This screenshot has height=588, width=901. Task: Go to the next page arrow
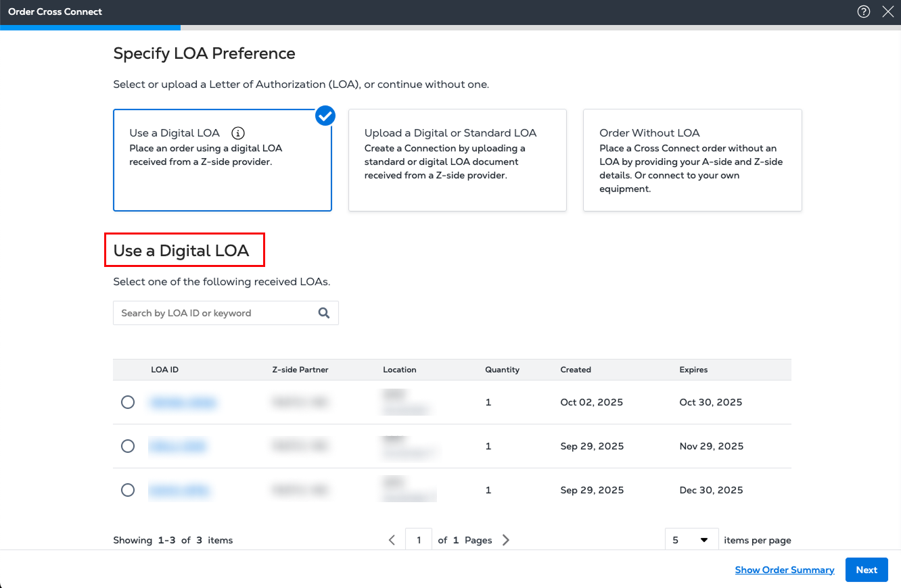[x=506, y=540]
